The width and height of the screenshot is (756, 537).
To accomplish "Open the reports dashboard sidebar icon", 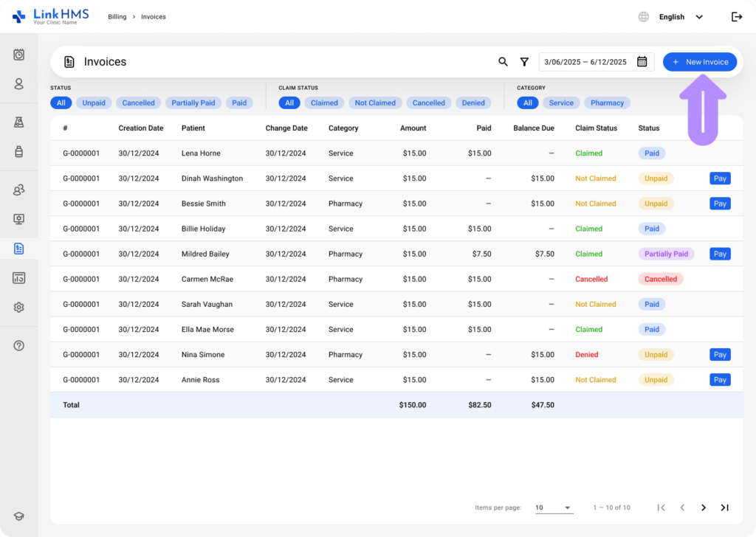I will point(18,278).
